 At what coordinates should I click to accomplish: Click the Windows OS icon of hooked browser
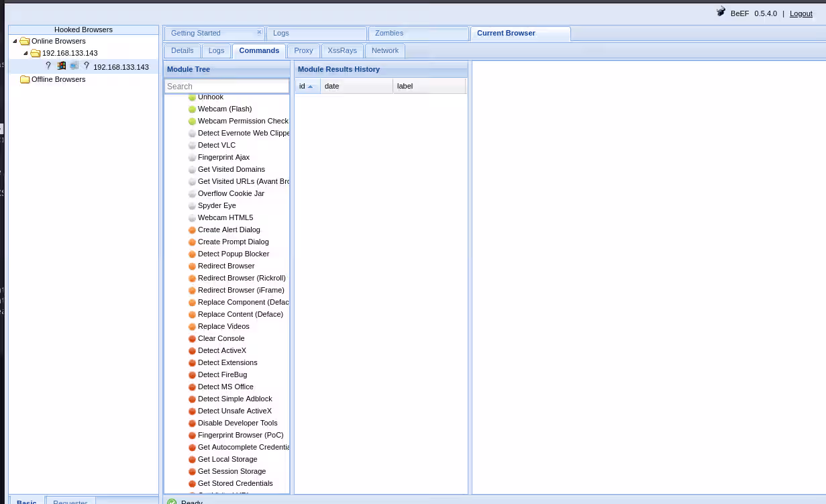pos(61,66)
